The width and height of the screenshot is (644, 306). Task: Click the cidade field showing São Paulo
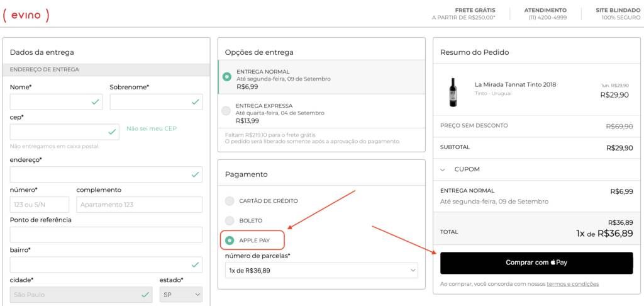click(81, 295)
